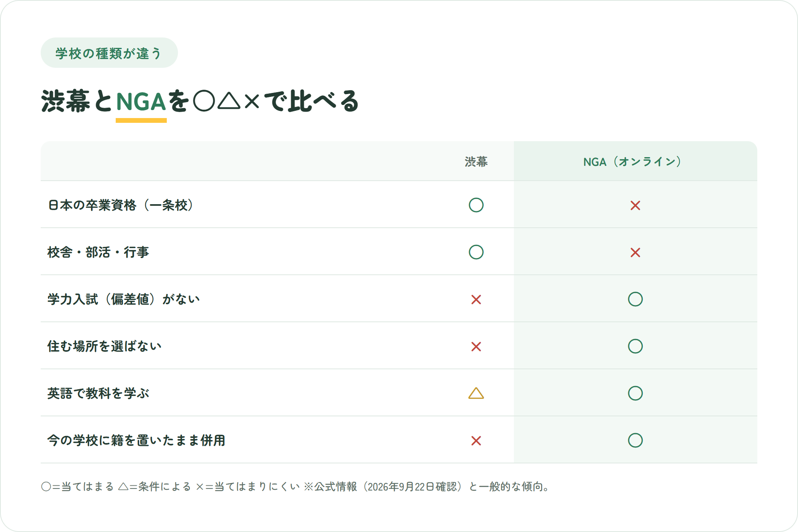798x532 pixels.
Task: Click row label 住む場所を選ばない
Action: tap(105, 346)
